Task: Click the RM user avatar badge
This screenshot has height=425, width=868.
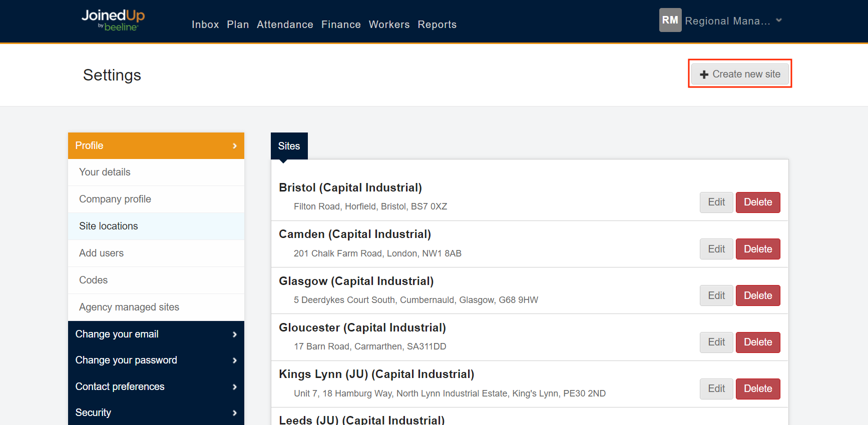Action: 670,20
